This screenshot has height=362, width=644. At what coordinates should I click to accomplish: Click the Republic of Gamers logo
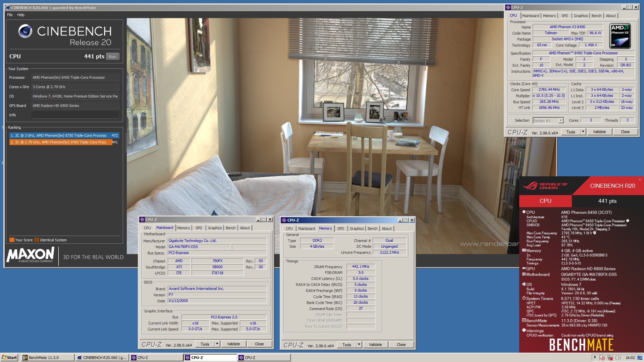545,186
